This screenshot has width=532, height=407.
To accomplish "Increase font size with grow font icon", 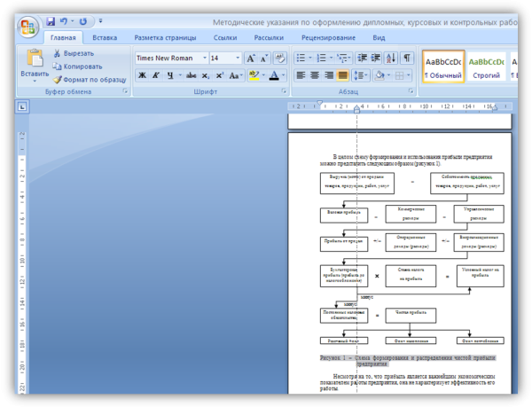I will (252, 58).
